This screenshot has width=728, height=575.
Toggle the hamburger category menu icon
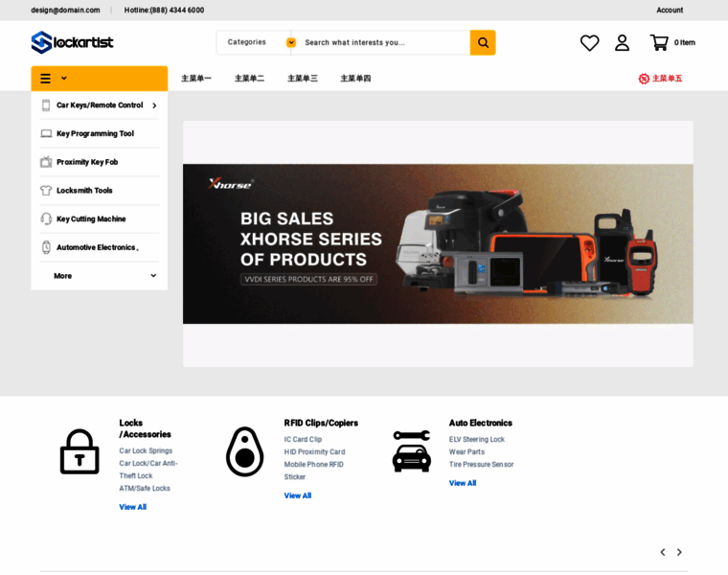[46, 79]
